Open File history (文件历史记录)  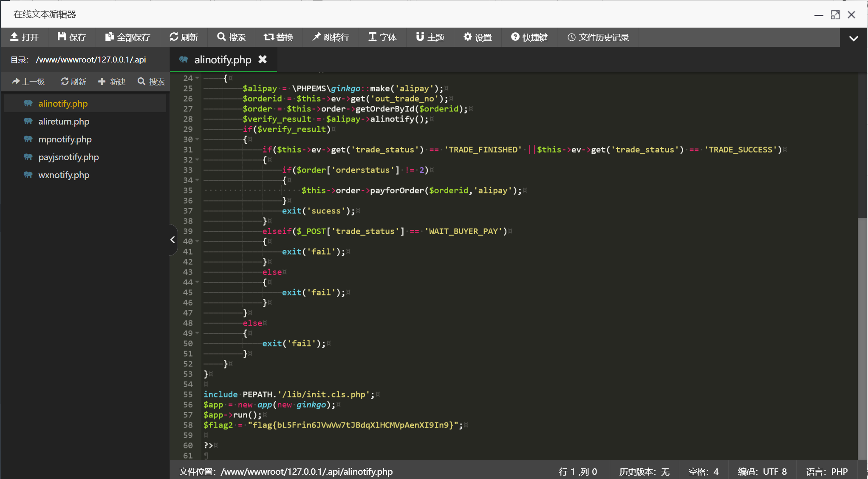(x=598, y=37)
